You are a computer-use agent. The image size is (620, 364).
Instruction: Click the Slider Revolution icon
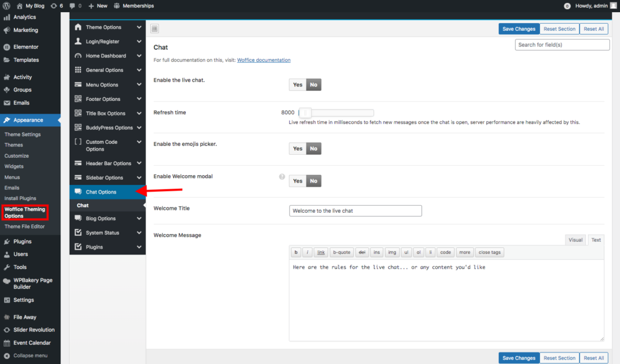click(x=6, y=330)
